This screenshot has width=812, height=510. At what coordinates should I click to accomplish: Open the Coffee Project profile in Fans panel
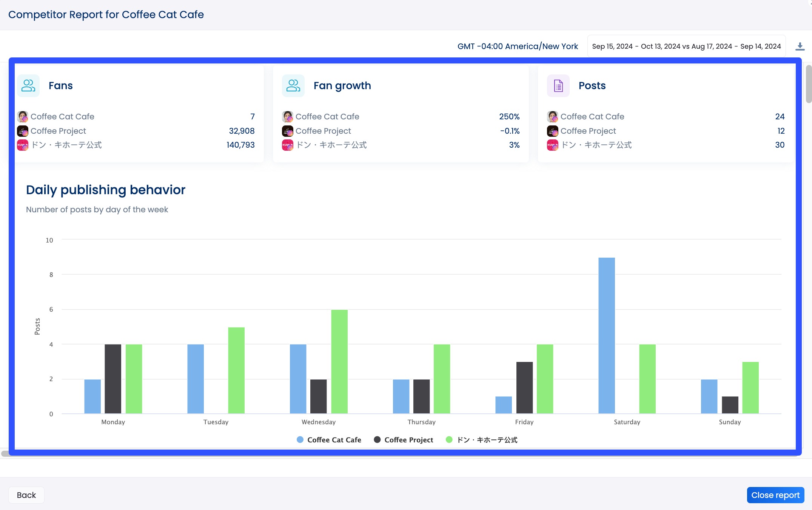tap(59, 131)
